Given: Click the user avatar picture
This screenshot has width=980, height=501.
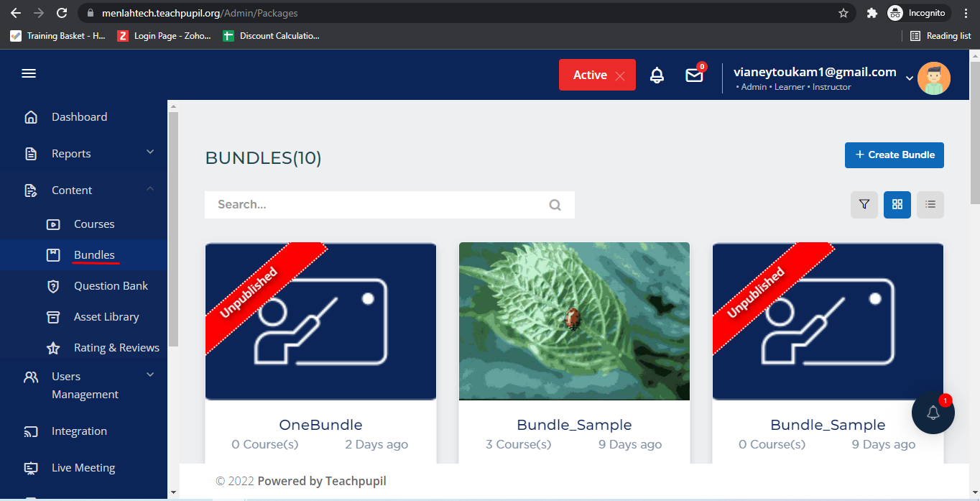Looking at the screenshot, I should [x=933, y=78].
